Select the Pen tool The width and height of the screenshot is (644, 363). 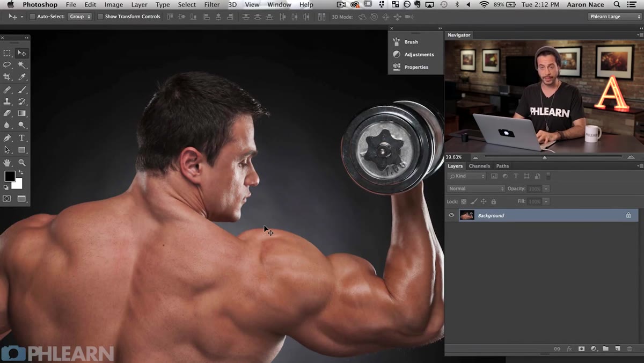(x=7, y=138)
